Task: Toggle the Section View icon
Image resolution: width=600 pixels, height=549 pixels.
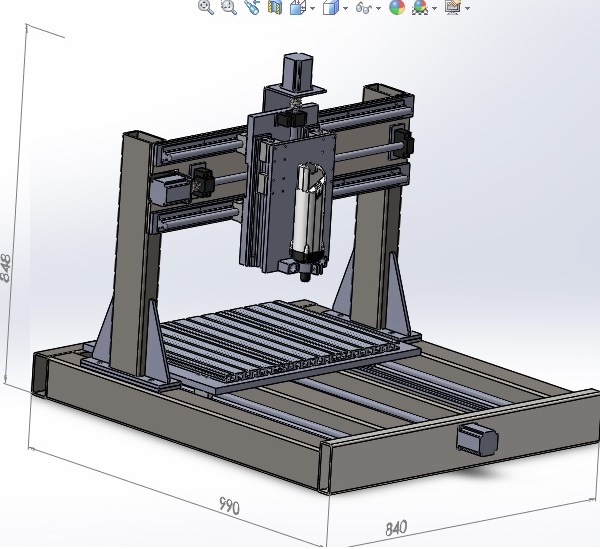Action: tap(275, 7)
